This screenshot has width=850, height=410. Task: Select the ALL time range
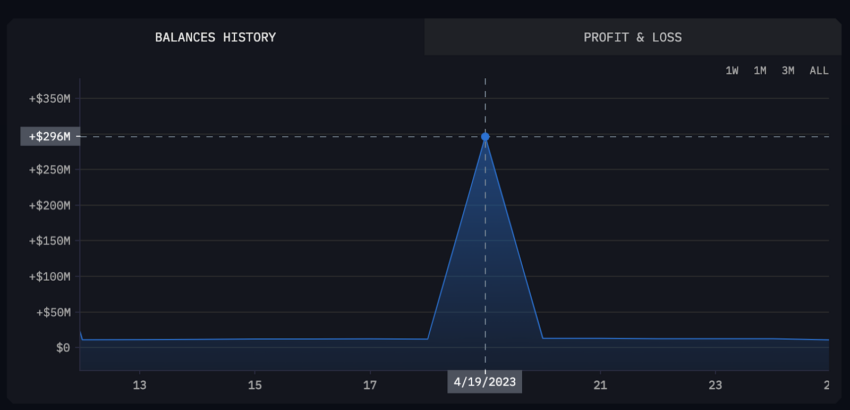819,71
